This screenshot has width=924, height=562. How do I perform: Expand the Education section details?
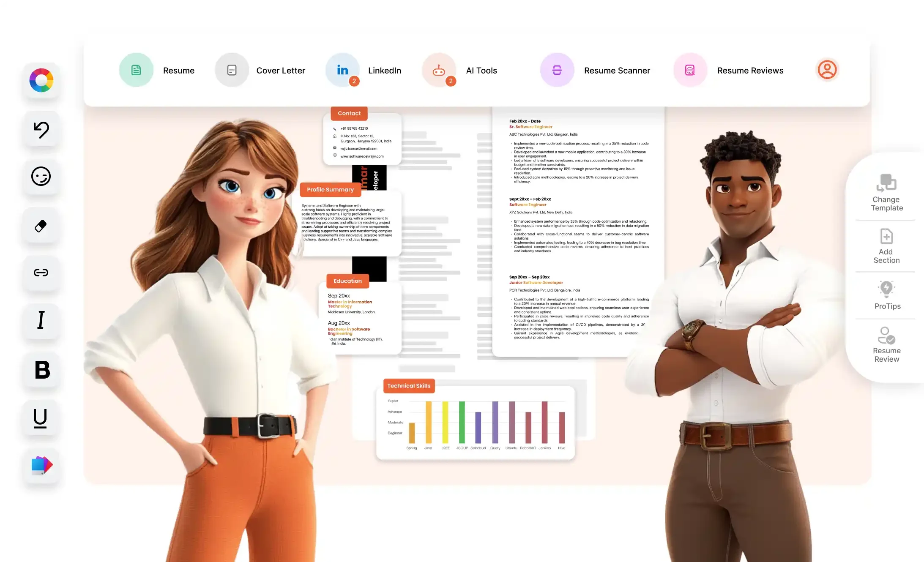pos(347,280)
